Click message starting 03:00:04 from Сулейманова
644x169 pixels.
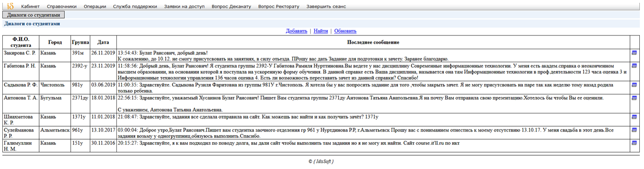click(373, 133)
